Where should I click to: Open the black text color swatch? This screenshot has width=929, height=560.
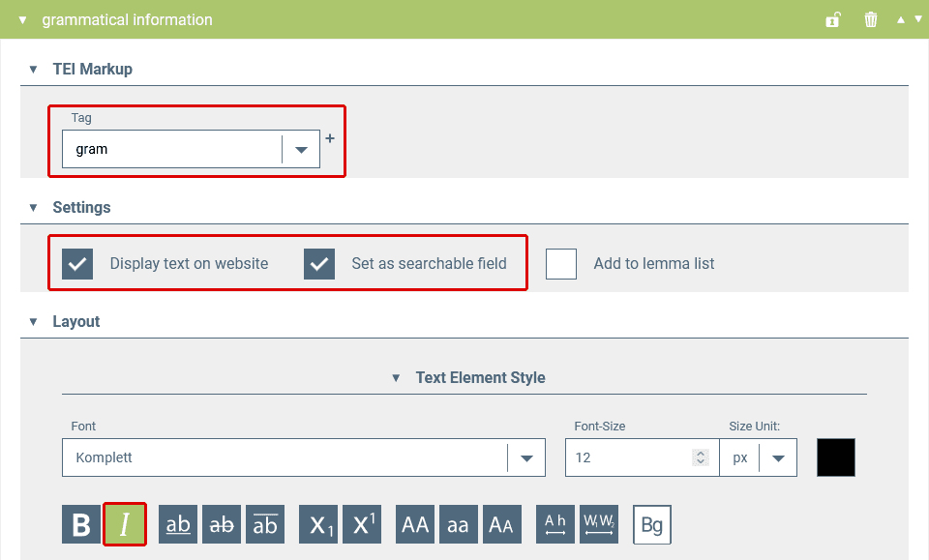tap(836, 457)
